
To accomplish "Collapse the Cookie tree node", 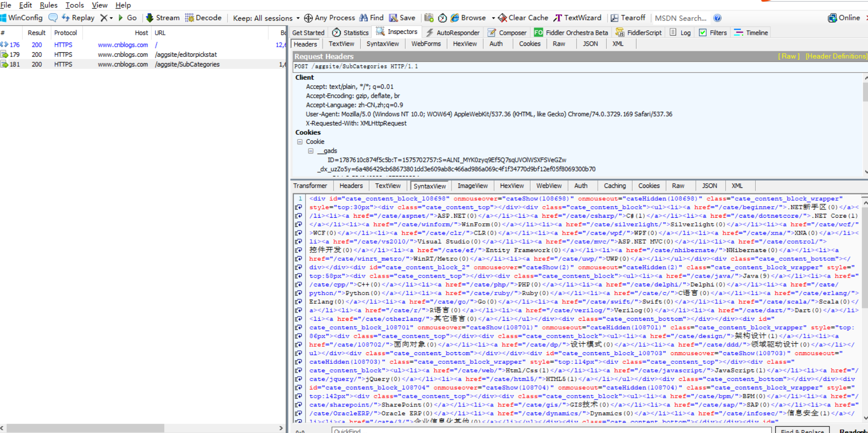I will [300, 142].
